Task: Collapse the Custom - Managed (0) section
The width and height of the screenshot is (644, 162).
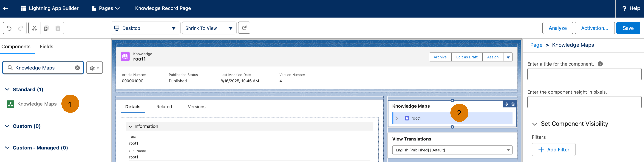Action: (x=7, y=148)
